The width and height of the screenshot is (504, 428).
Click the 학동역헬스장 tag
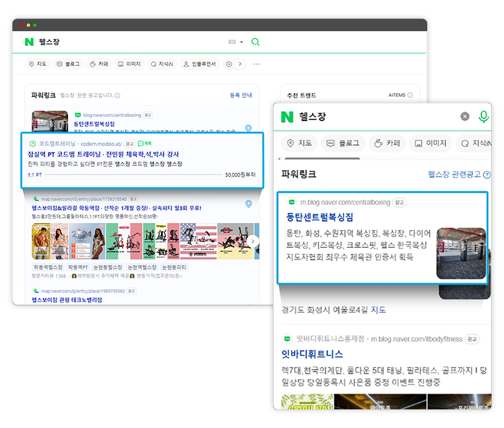coord(48,267)
